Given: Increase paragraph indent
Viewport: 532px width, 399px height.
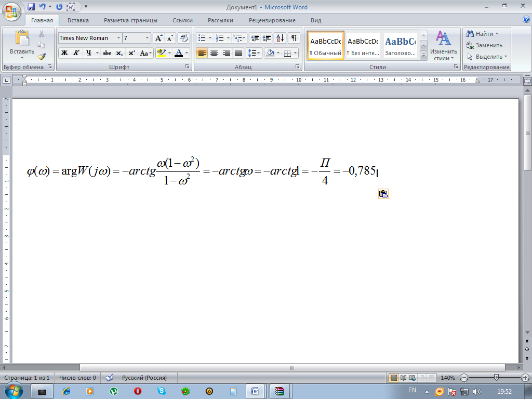Looking at the screenshot, I should point(267,38).
